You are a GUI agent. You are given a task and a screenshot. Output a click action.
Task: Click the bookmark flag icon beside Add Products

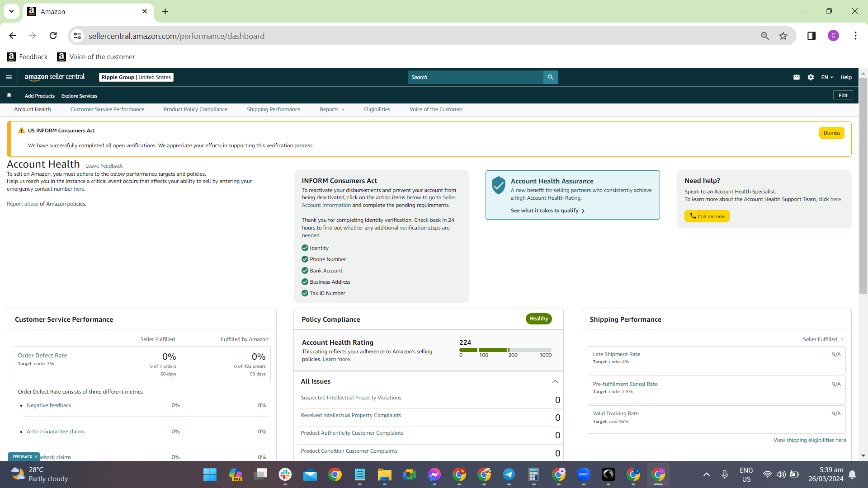[9, 95]
